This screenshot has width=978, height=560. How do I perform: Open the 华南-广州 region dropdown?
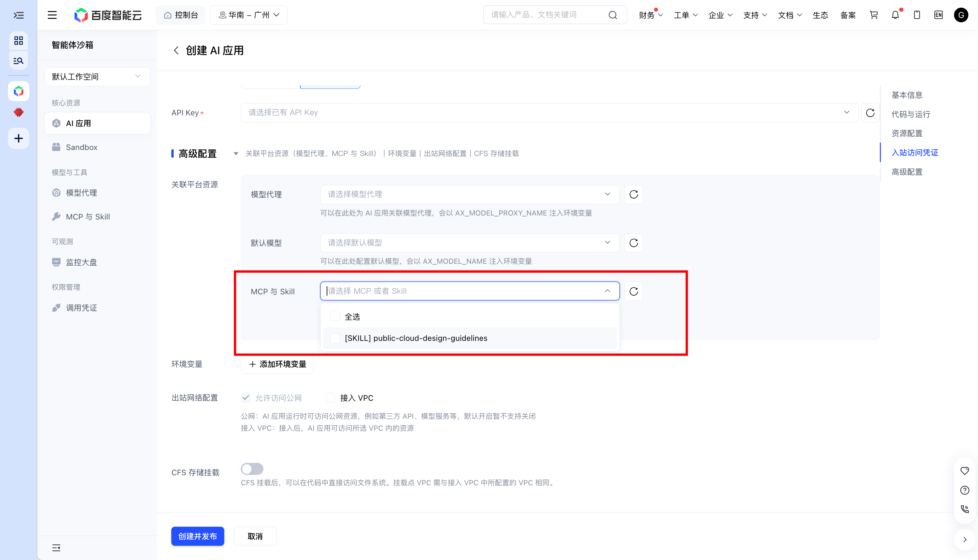click(x=248, y=15)
